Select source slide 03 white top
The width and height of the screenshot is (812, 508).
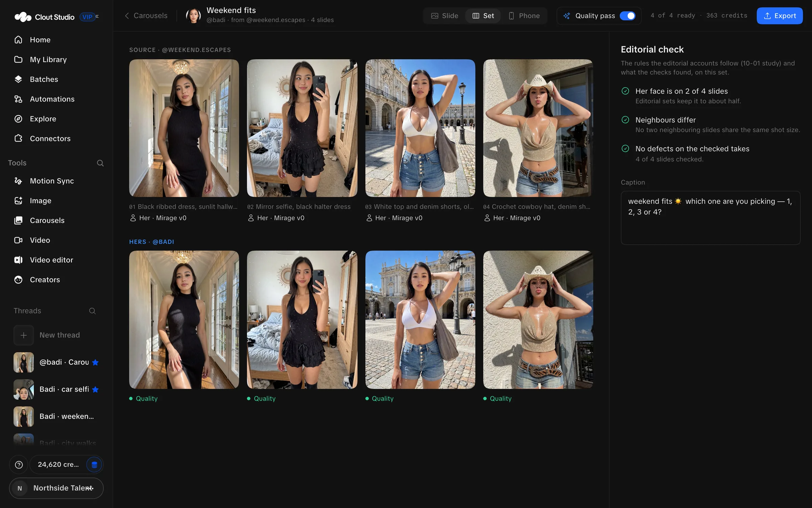click(420, 128)
